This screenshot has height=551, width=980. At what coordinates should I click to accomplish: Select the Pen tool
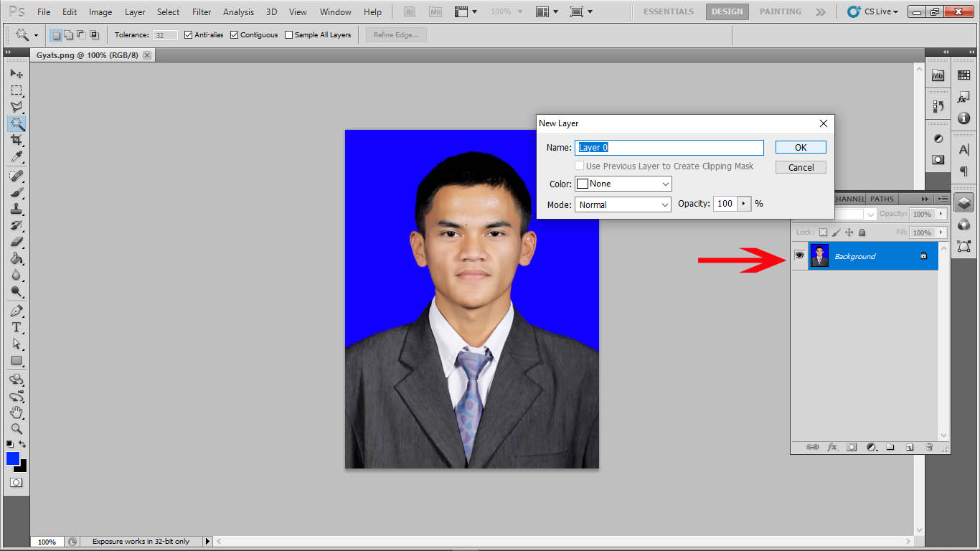point(17,311)
